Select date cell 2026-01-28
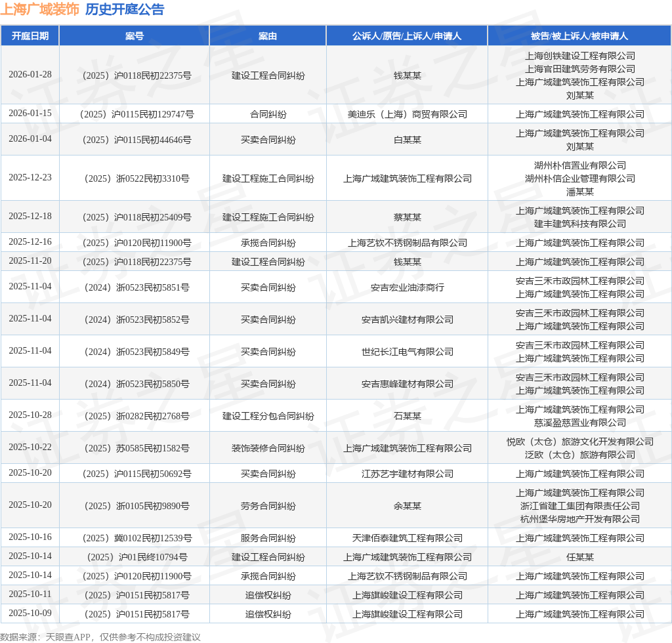672x643 pixels. click(x=30, y=75)
